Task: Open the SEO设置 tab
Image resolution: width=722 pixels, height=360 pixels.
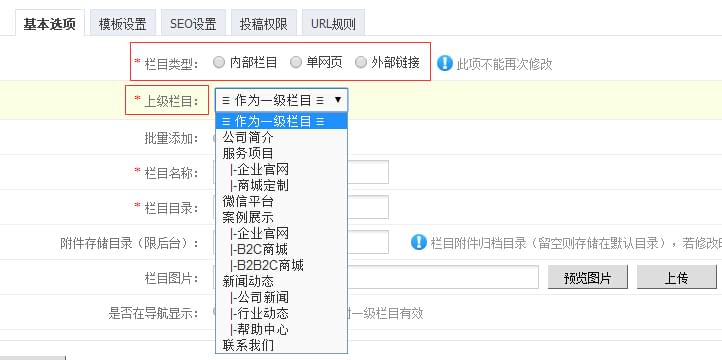Action: pos(193,23)
